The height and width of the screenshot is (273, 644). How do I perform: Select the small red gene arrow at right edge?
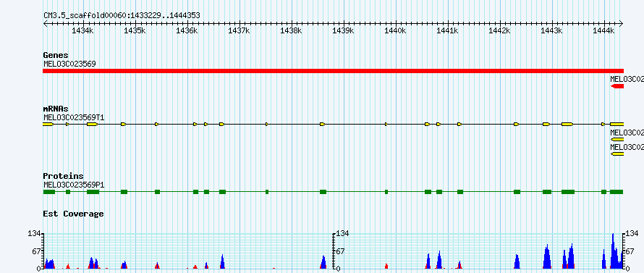(617, 86)
